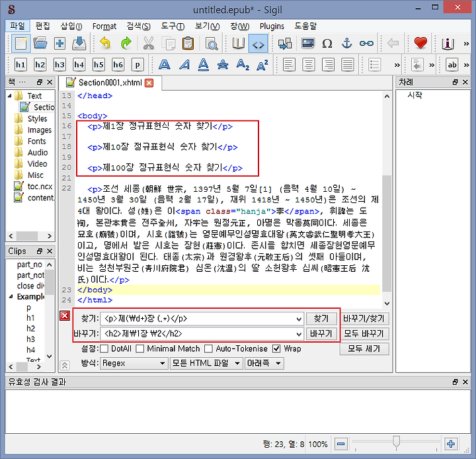Collapse the Example clips group
This screenshot has height=459, width=476.
pos(11,296)
